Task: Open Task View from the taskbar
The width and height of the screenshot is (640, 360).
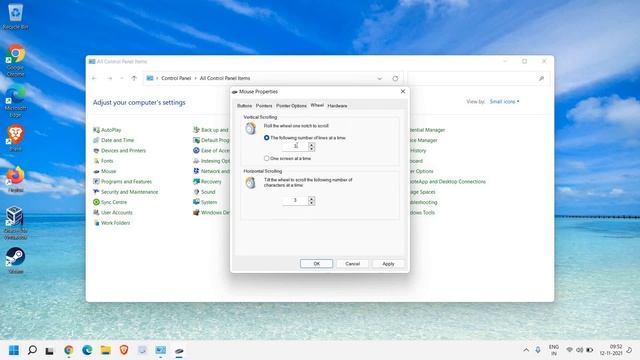Action: coord(50,350)
